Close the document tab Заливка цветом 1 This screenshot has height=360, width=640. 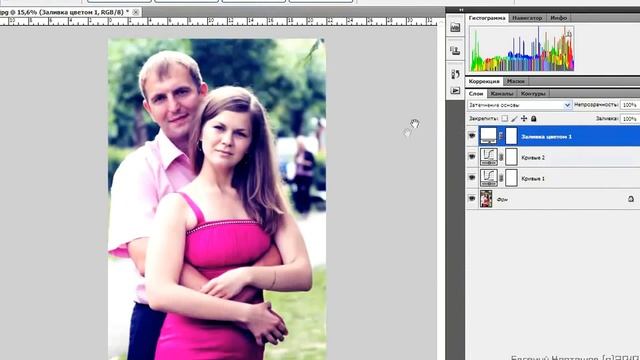pyautogui.click(x=136, y=12)
